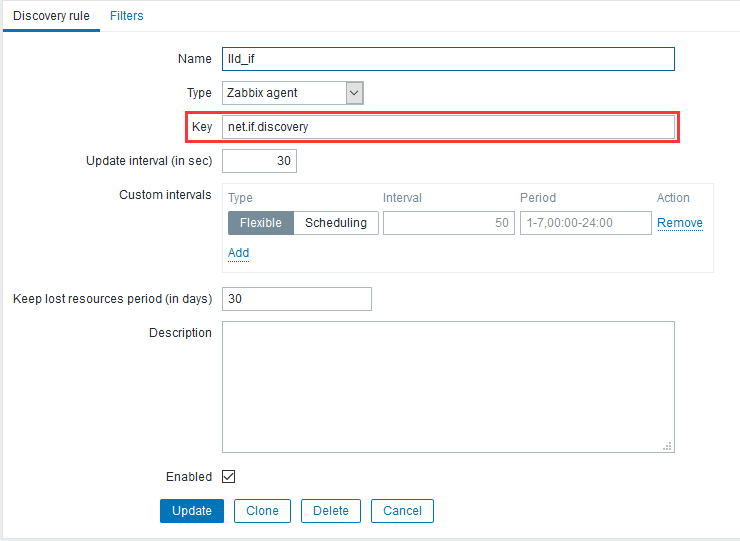Open the Type dropdown showing Zabbix agent

point(293,93)
